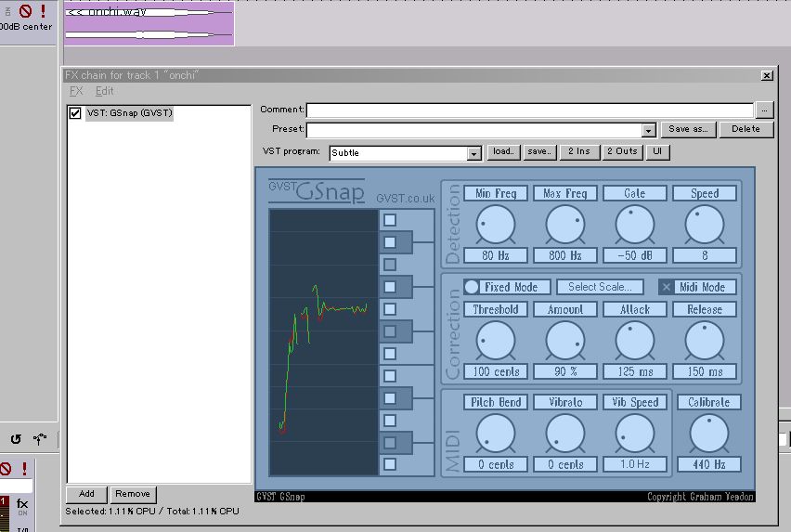This screenshot has width=791, height=532.
Task: Click the 100 cents value box
Action: click(x=496, y=371)
